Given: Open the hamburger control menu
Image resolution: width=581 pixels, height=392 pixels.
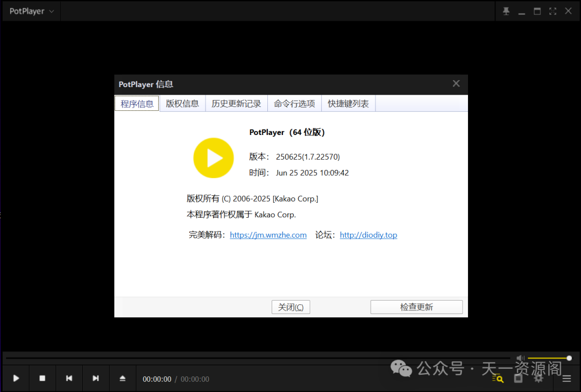Looking at the screenshot, I should point(566,378).
